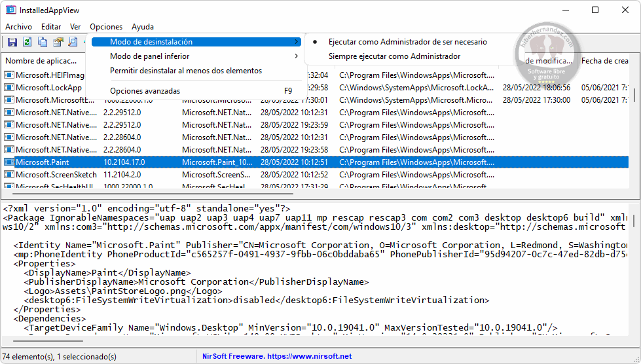
Task: Click the Properties toolbar icon
Action: [x=58, y=42]
